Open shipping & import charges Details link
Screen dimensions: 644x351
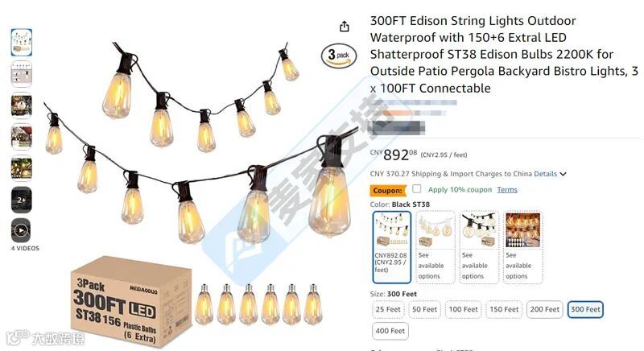[x=545, y=174]
